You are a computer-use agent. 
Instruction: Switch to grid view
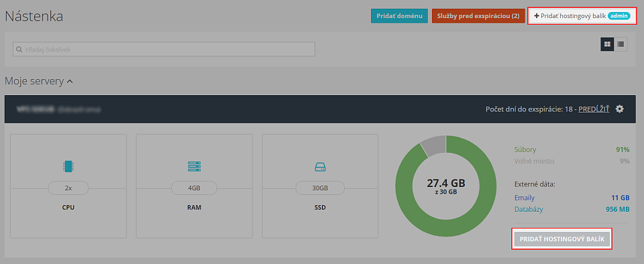(607, 44)
